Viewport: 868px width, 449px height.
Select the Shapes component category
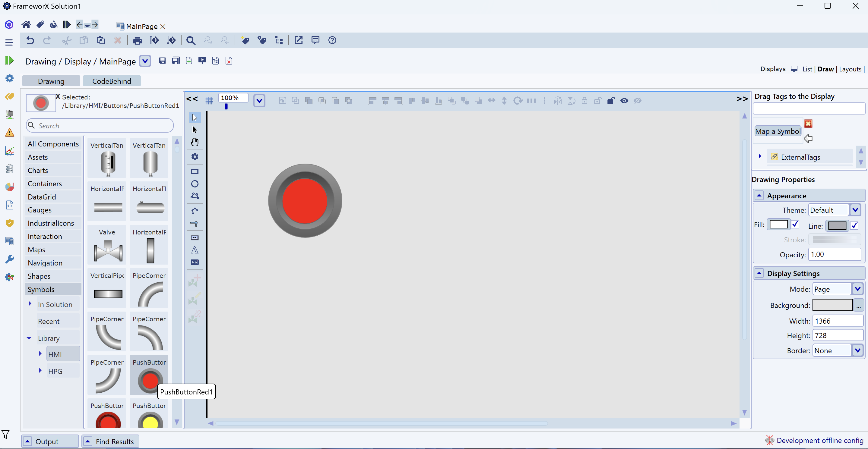tap(53, 276)
